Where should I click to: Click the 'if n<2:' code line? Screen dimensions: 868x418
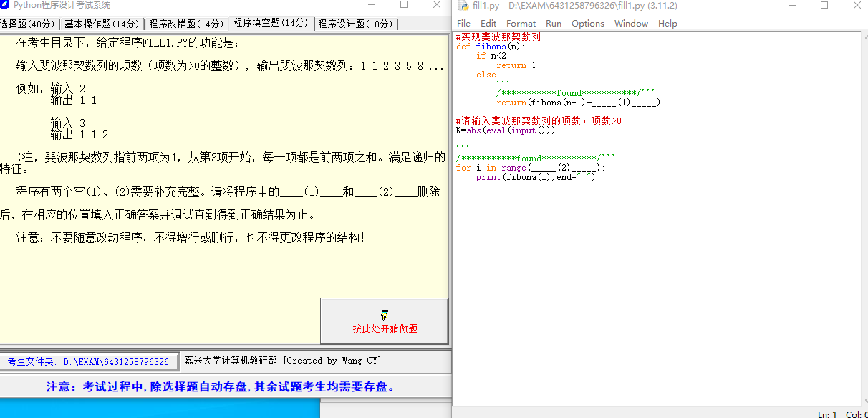pos(493,56)
